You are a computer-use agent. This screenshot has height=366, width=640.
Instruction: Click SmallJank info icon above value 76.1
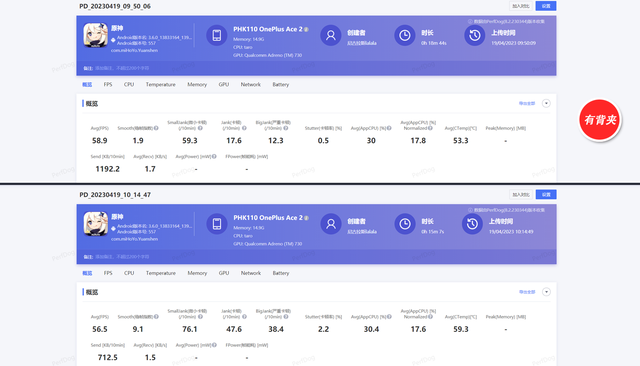coord(200,317)
